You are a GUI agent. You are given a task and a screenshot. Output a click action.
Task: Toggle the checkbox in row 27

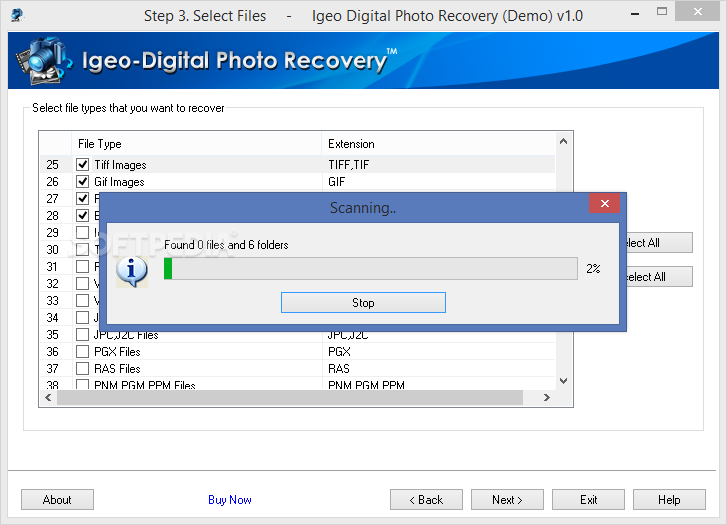tap(83, 198)
